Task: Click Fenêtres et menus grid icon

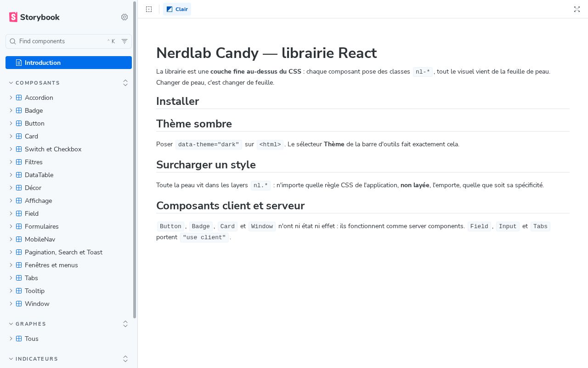Action: pyautogui.click(x=19, y=265)
